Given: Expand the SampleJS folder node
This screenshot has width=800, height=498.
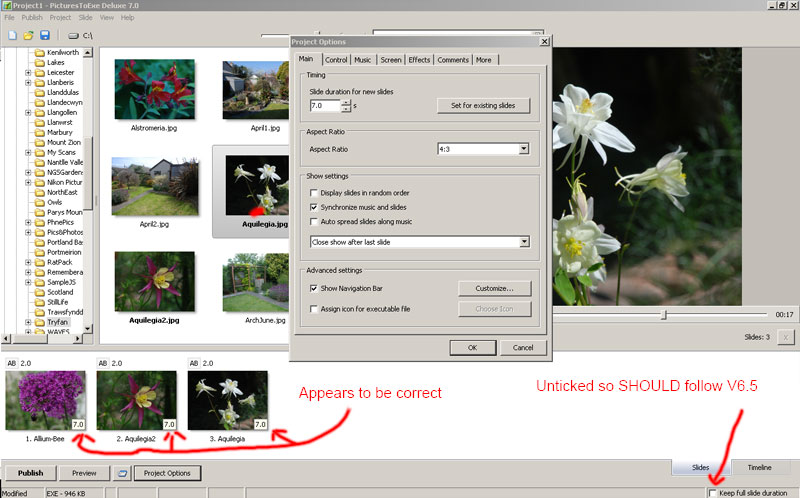Looking at the screenshot, I should tap(29, 282).
